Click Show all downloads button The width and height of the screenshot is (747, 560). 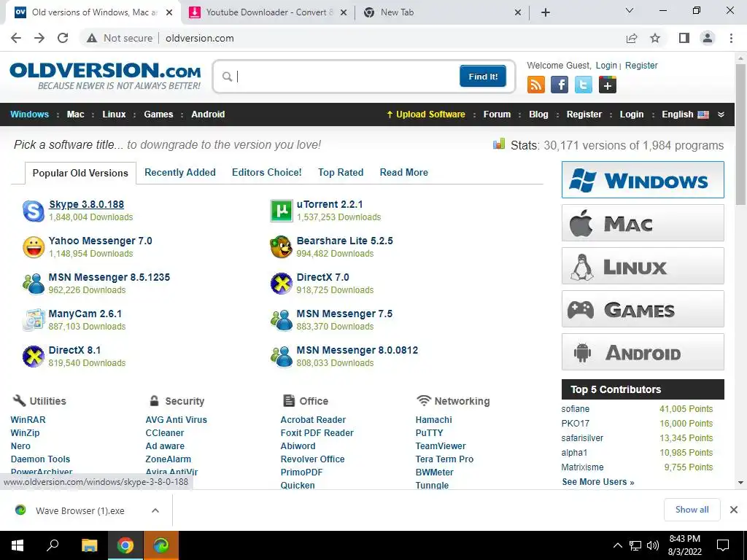[692, 510]
